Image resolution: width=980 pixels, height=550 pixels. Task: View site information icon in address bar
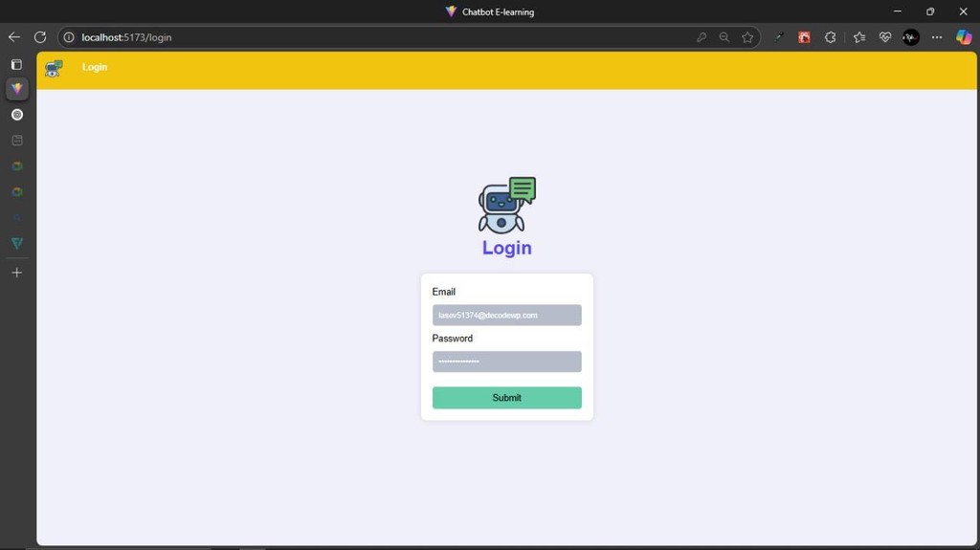(69, 37)
